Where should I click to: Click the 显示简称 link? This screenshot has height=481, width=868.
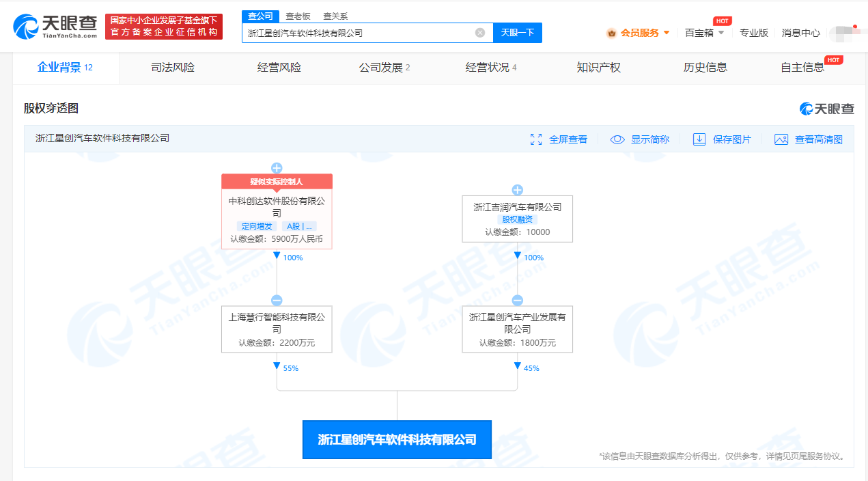click(650, 139)
